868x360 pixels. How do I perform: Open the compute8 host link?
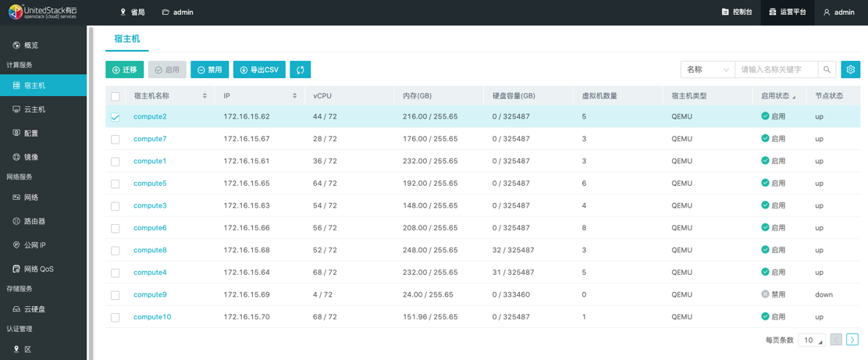tap(150, 250)
